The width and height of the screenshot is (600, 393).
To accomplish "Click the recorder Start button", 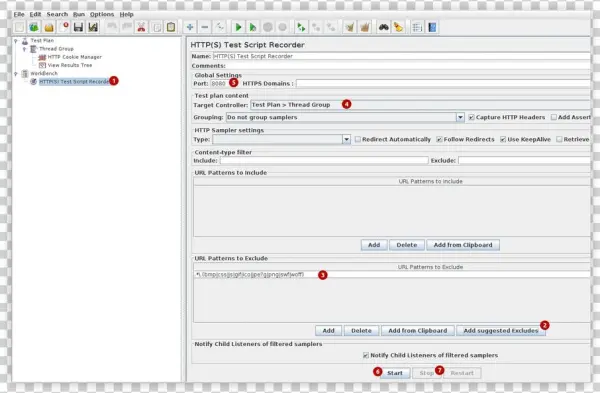I will 395,373.
